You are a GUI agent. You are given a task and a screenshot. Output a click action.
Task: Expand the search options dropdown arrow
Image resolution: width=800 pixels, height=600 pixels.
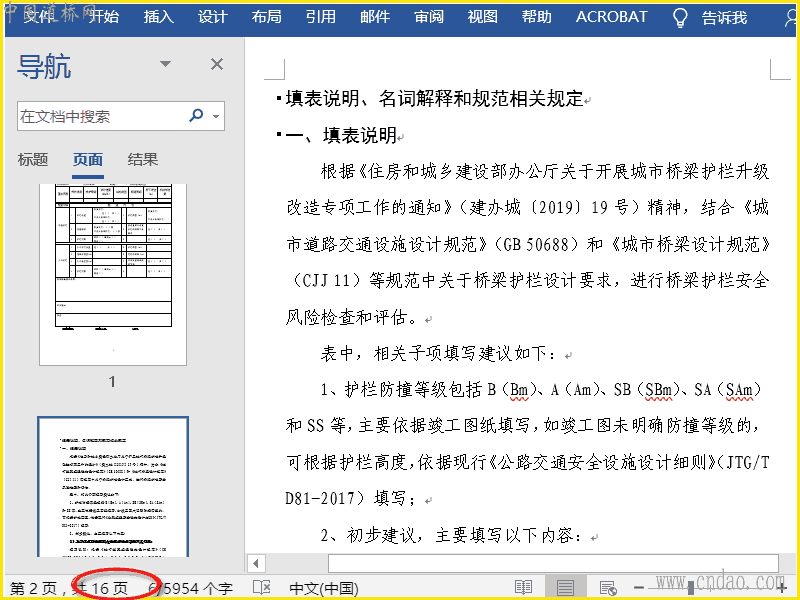point(216,116)
